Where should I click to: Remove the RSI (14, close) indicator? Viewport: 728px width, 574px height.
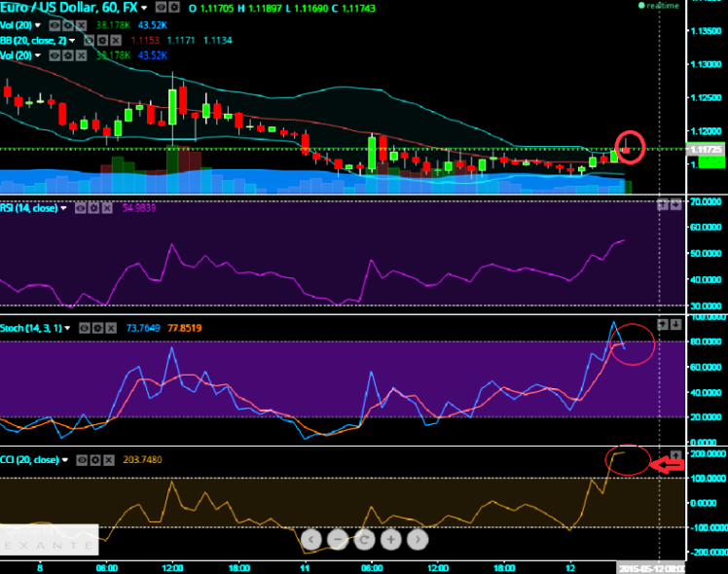click(x=107, y=208)
